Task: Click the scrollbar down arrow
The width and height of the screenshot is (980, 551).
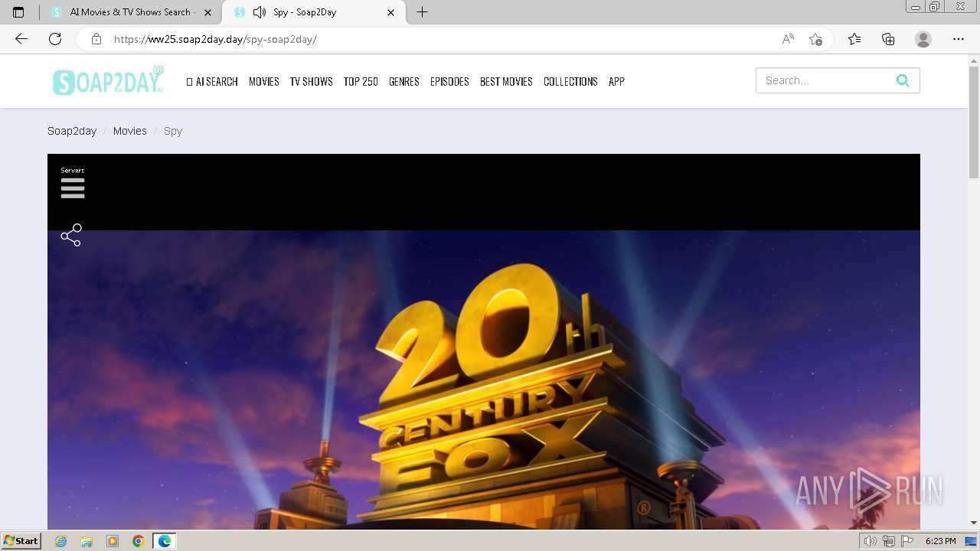Action: tap(974, 523)
